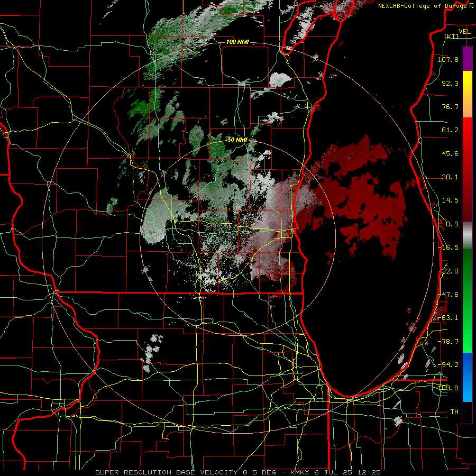Pick the black TH segment of the color bar
Image resolution: width=476 pixels, height=476 pixels.
coord(467,412)
